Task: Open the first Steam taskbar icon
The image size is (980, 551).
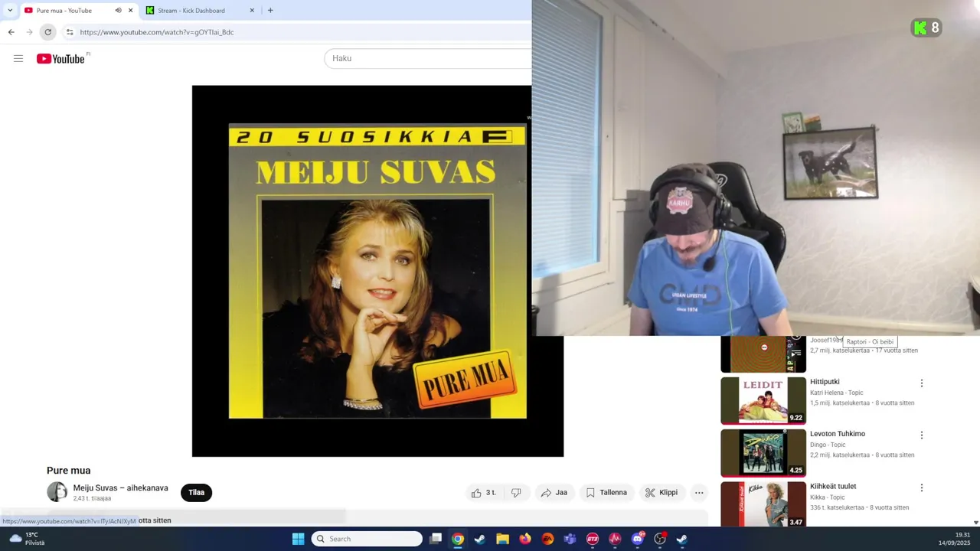Action: (479, 539)
